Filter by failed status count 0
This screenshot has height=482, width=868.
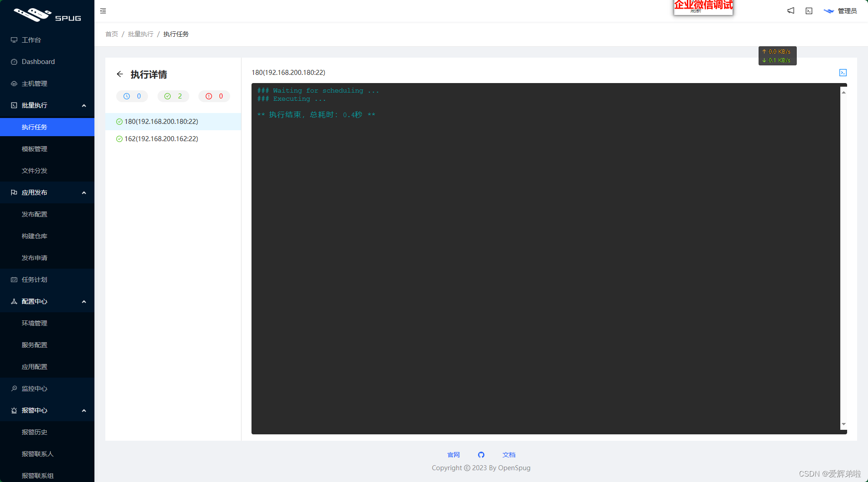point(214,96)
